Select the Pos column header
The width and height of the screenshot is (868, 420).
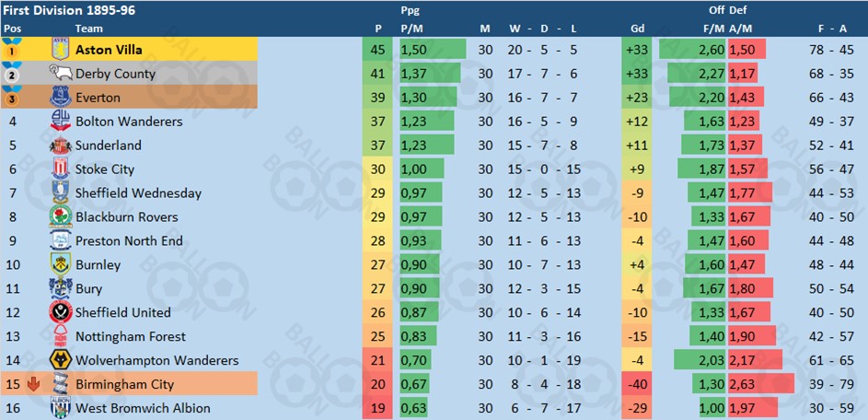(12, 29)
